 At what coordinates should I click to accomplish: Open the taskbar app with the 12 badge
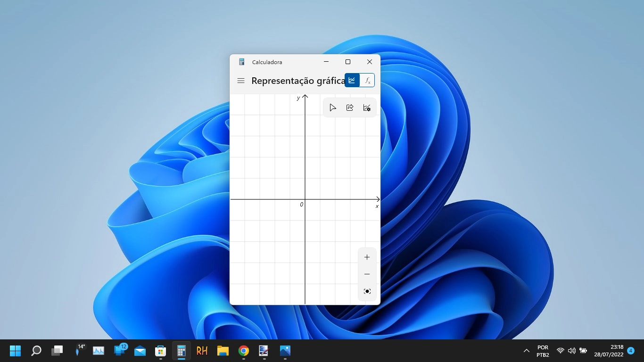[x=120, y=351]
